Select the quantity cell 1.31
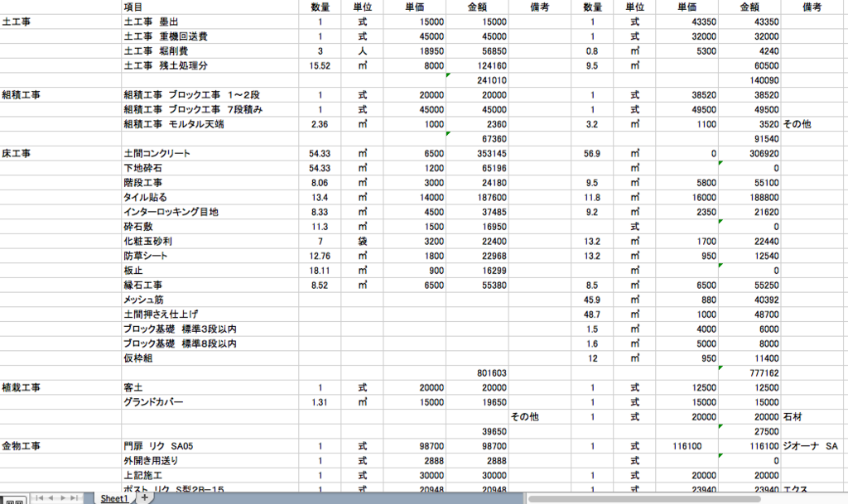 320,402
